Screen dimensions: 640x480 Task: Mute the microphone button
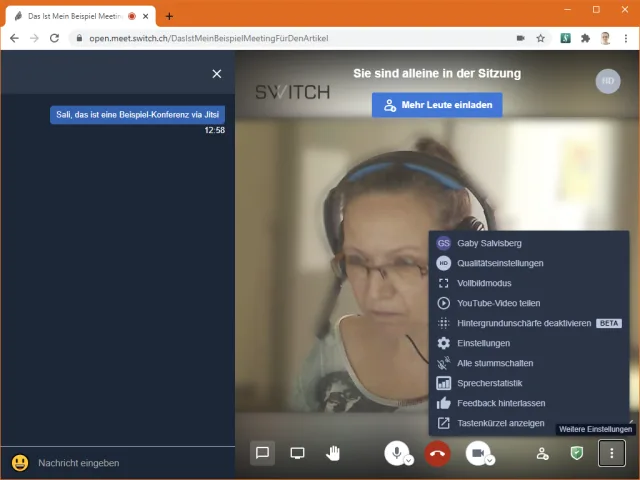396,453
